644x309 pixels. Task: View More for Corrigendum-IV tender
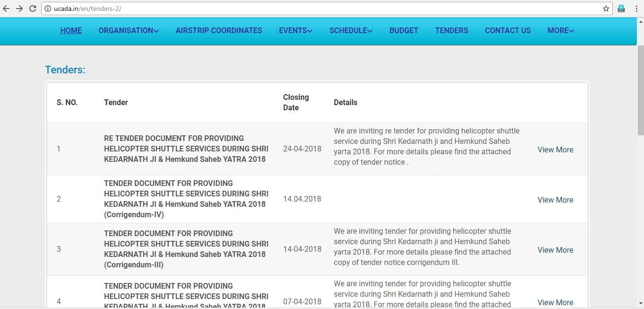click(555, 200)
